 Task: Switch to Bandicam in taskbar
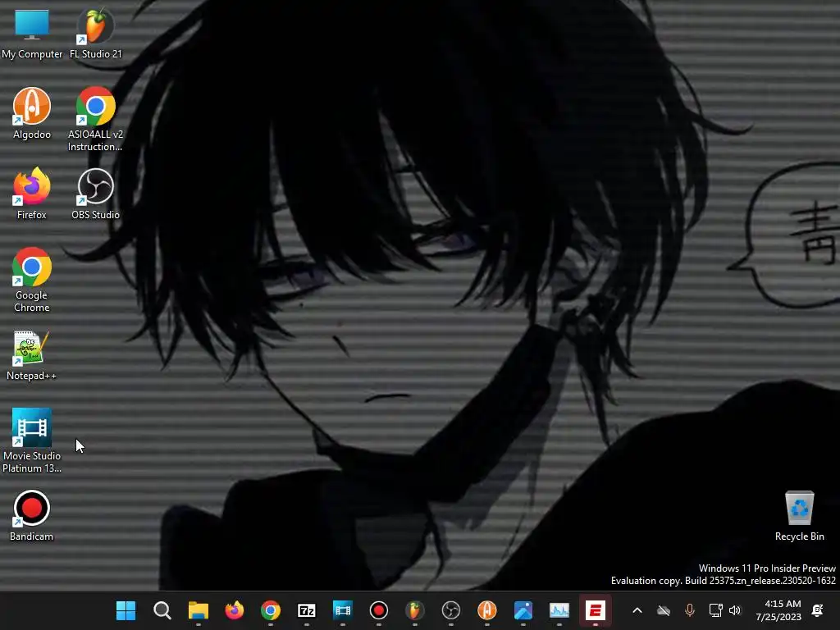pos(379,610)
